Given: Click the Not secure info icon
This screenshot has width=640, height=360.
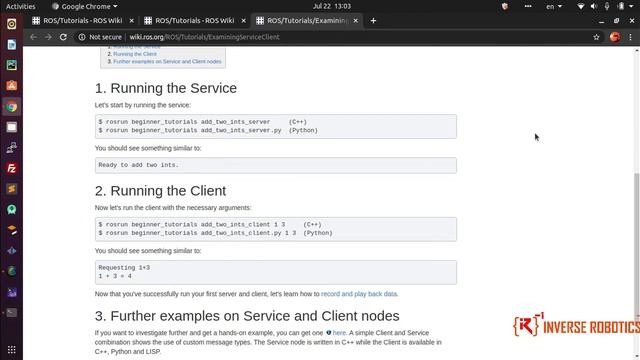Looking at the screenshot, I should (x=82, y=37).
